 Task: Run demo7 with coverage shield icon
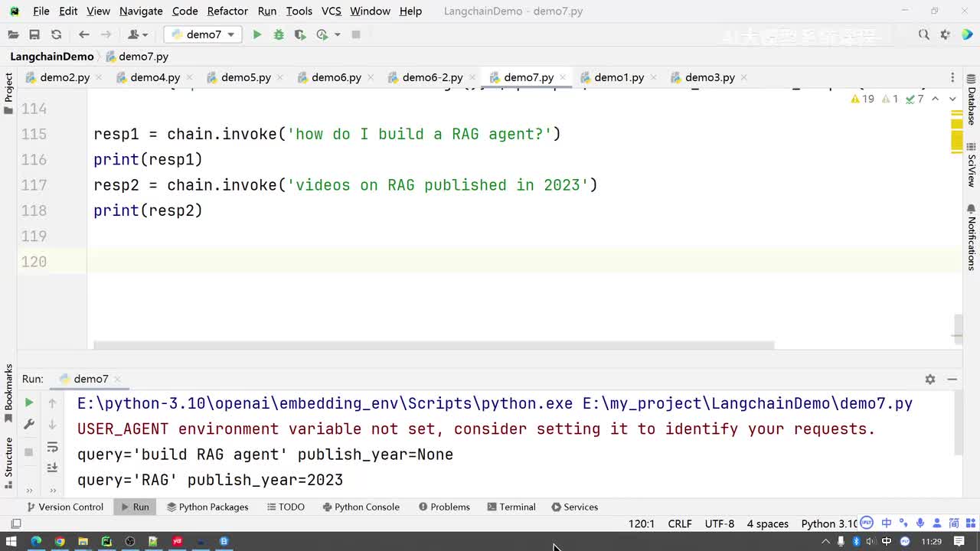300,34
